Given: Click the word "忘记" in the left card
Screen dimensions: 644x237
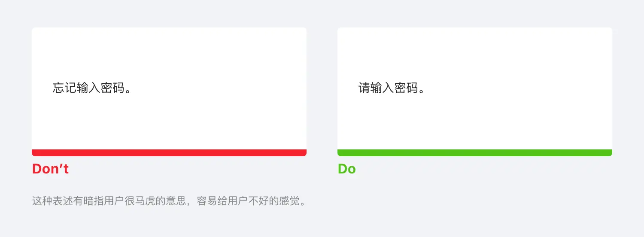Looking at the screenshot, I should tap(65, 88).
